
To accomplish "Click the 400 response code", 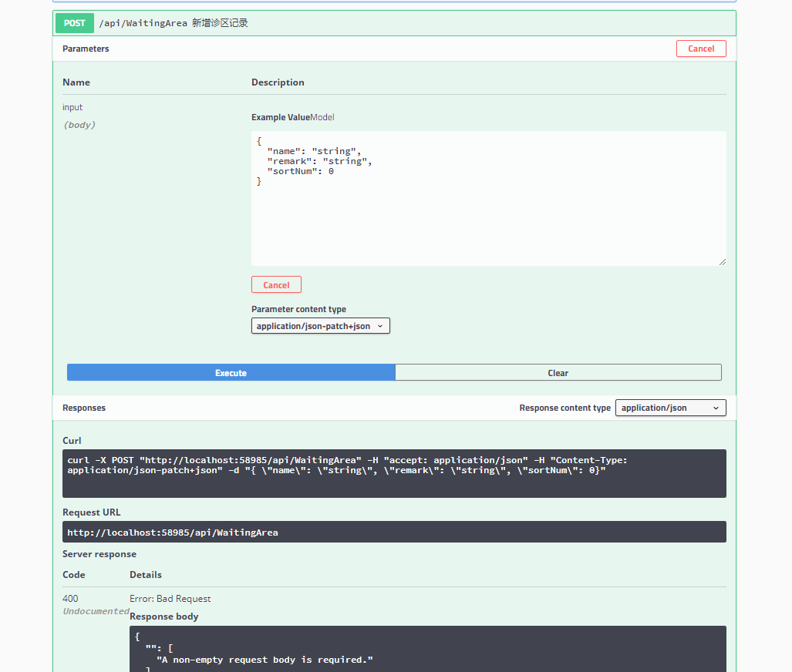I will coord(70,599).
